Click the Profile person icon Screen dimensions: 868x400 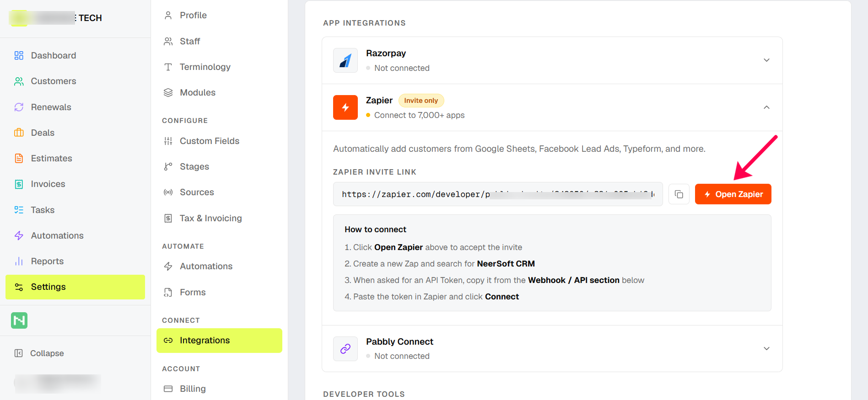point(168,16)
